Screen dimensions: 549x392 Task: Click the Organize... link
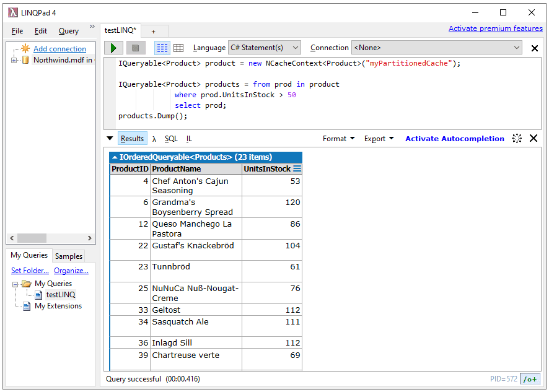(x=71, y=271)
